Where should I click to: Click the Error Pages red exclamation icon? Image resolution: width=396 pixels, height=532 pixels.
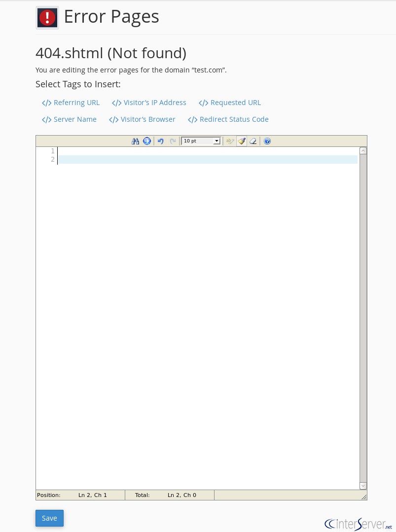pos(47,18)
